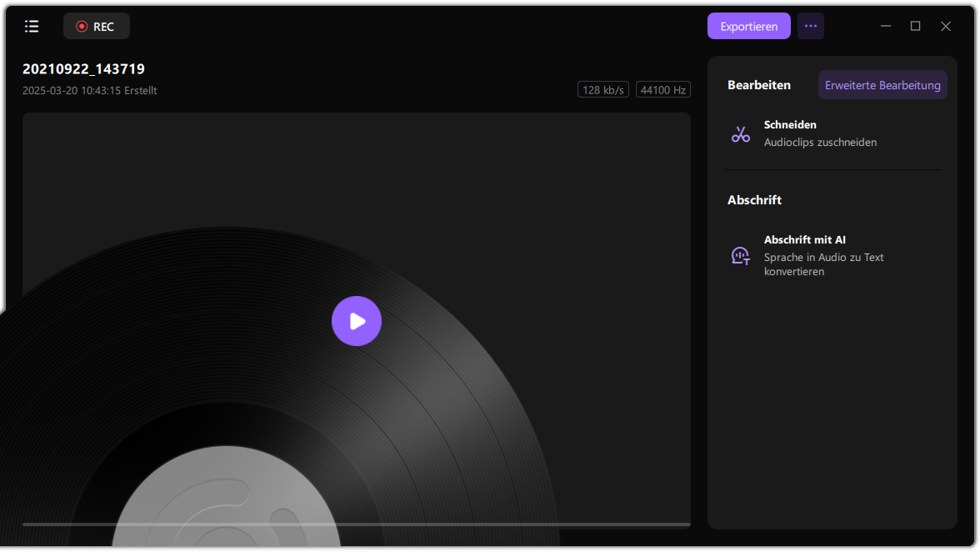Screen dimensions: 980x552
Task: Maximize the application window
Action: click(x=915, y=27)
